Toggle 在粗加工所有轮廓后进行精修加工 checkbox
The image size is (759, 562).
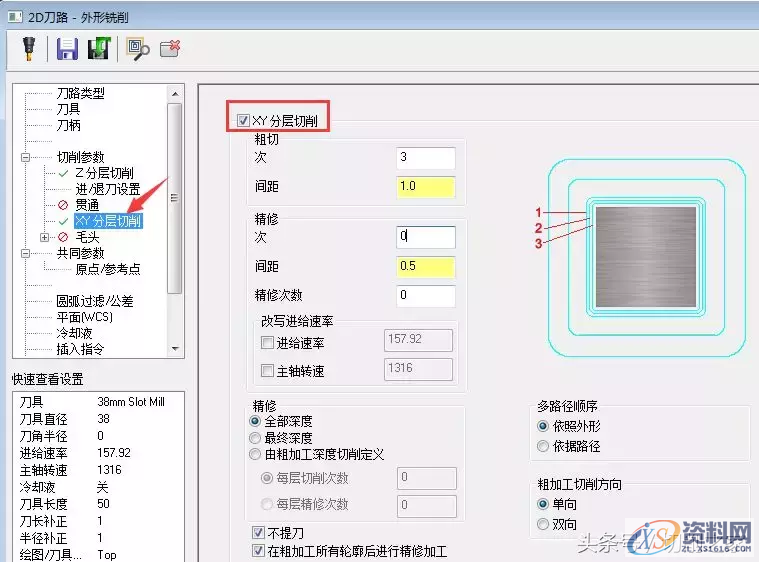pos(258,551)
